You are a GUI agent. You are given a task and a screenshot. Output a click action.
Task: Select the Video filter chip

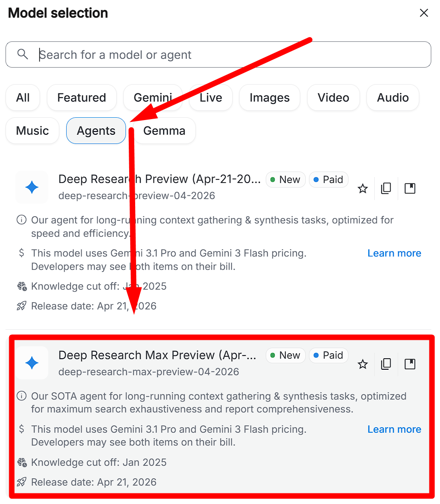tap(333, 97)
